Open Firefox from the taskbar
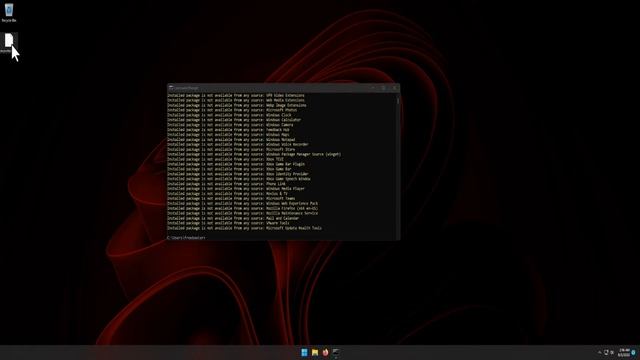The image size is (640, 360). [x=325, y=352]
